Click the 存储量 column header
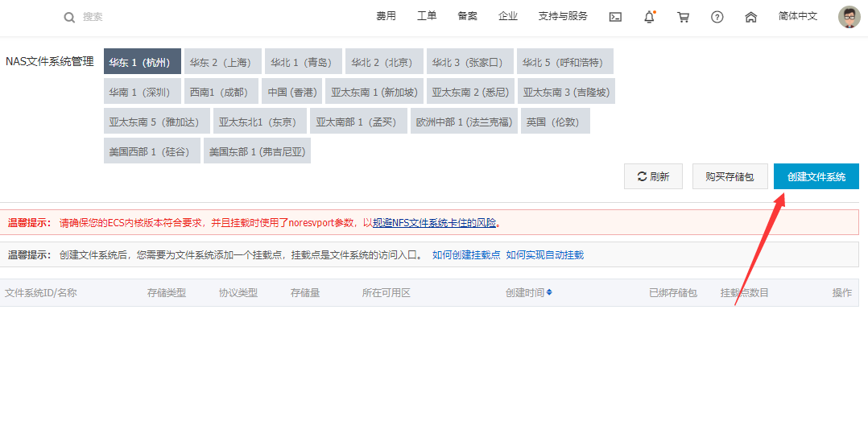Image resolution: width=868 pixels, height=442 pixels. click(305, 292)
